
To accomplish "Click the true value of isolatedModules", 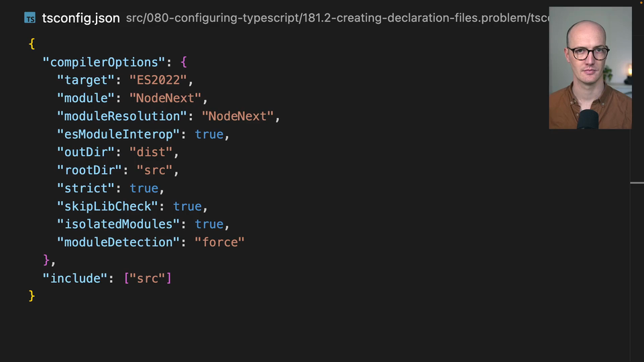I will pyautogui.click(x=209, y=224).
